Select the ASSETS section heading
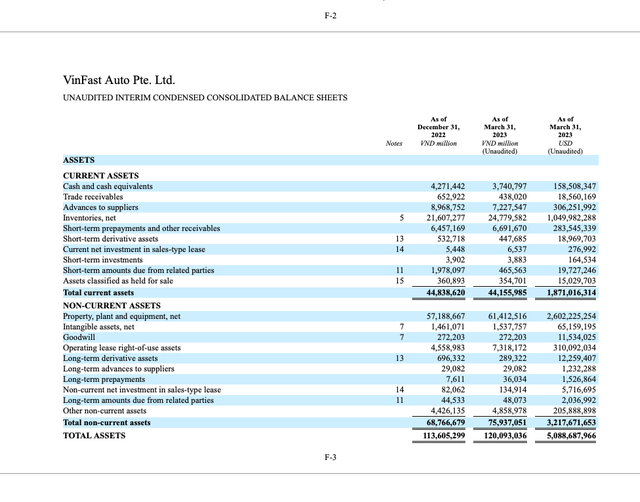Screen dimensions: 640x502 pos(80,160)
